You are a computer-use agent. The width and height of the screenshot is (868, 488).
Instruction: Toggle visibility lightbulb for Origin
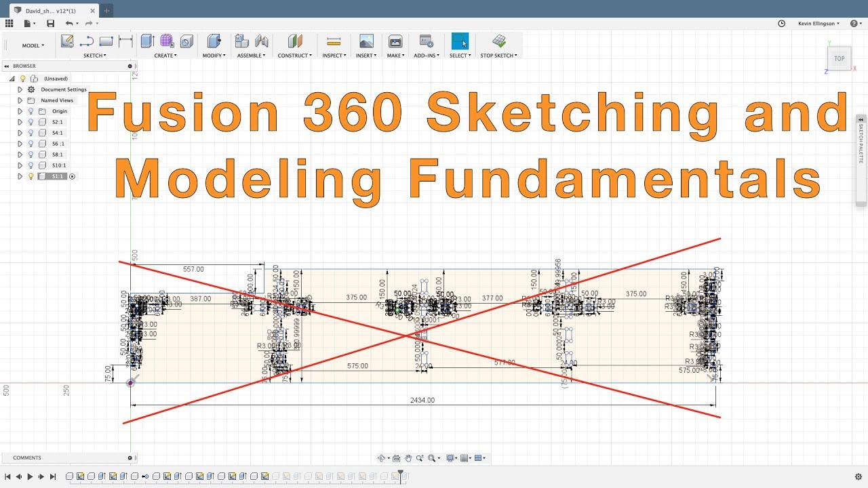[31, 111]
